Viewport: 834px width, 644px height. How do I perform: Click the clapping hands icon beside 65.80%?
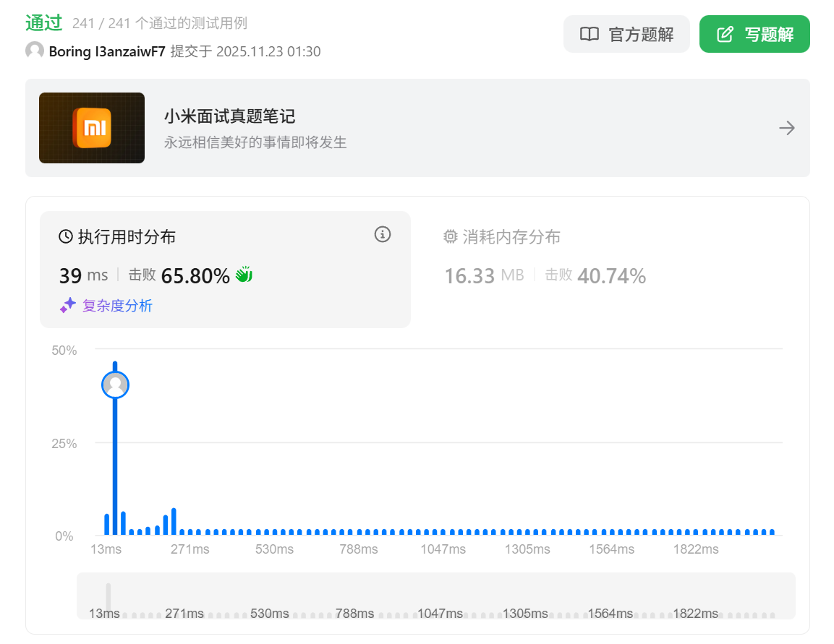pos(244,275)
